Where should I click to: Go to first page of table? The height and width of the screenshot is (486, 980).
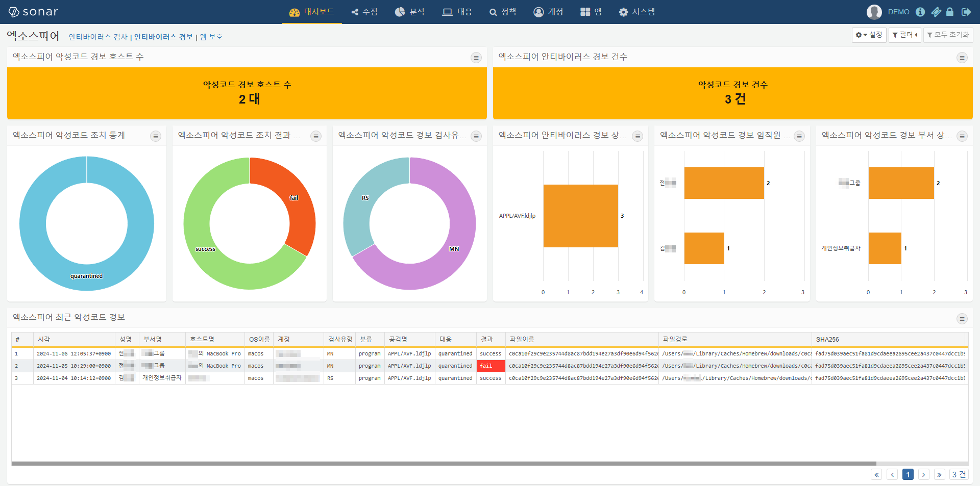pyautogui.click(x=876, y=474)
